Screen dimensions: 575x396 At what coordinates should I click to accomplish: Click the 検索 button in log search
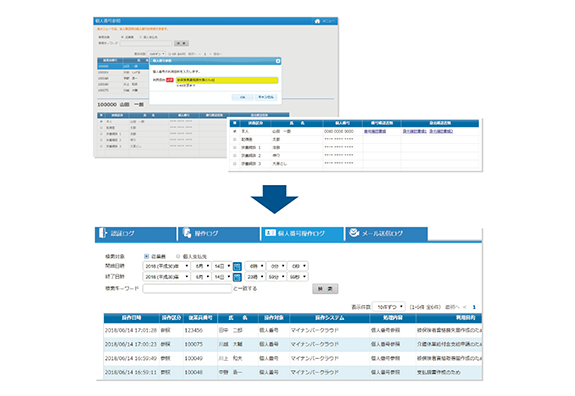coord(325,289)
